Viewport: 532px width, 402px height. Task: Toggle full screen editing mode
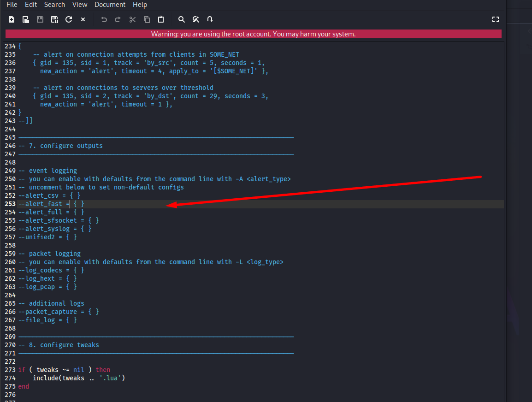coord(496,19)
